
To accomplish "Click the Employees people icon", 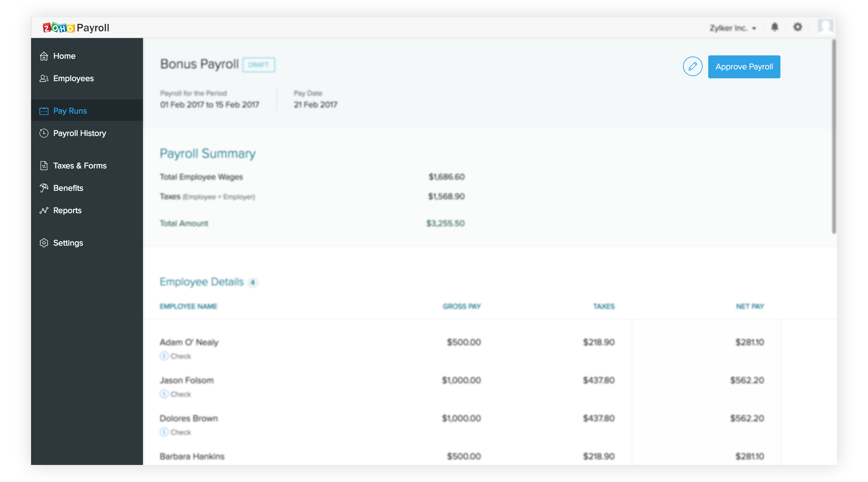I will pyautogui.click(x=44, y=79).
